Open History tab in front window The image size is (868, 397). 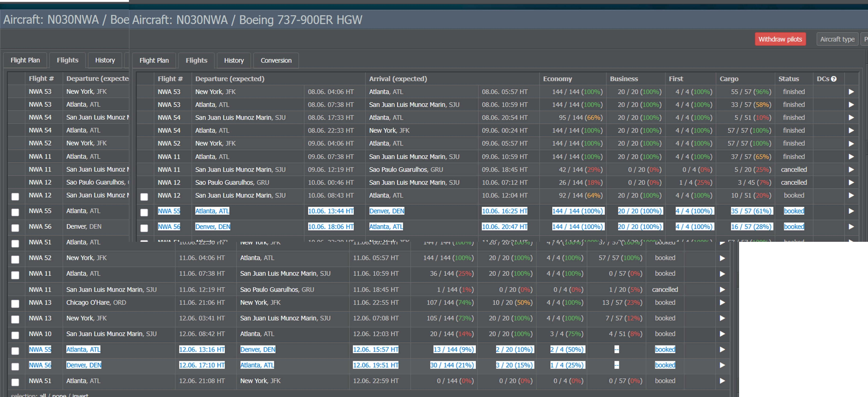(x=234, y=61)
